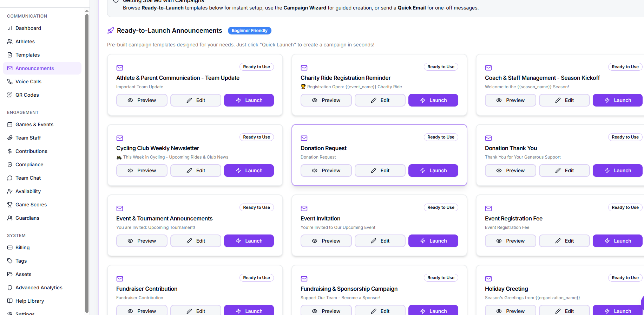
Task: Edit Event & Tournament Announcements template
Action: point(196,241)
